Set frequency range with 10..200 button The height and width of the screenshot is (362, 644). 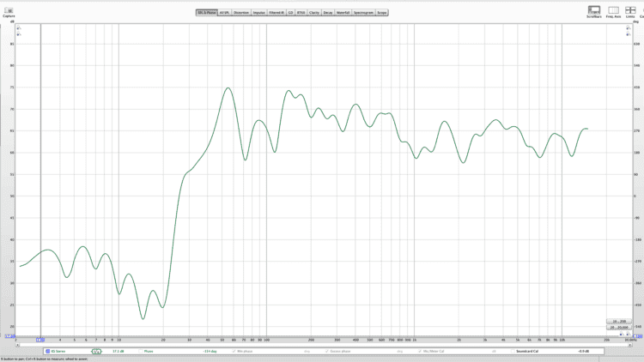(619, 322)
